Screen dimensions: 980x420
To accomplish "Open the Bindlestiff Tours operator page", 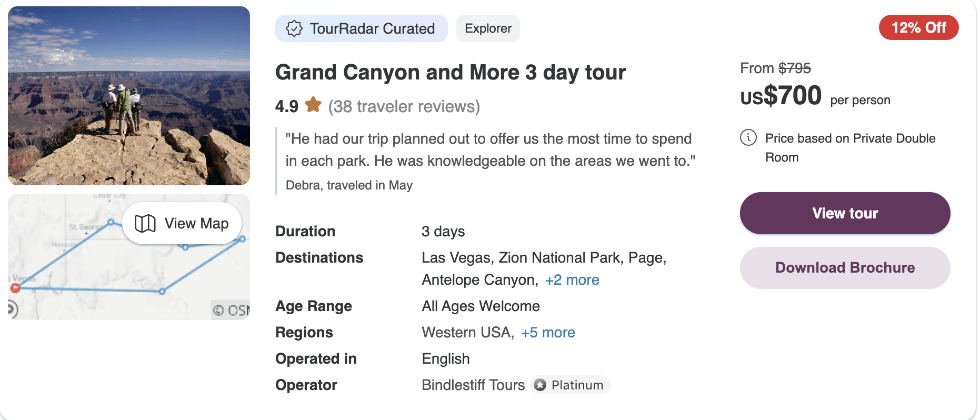I will coord(473,385).
